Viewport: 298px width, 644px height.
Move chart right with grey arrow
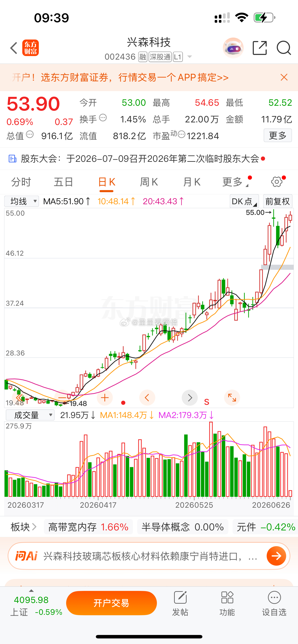190,398
